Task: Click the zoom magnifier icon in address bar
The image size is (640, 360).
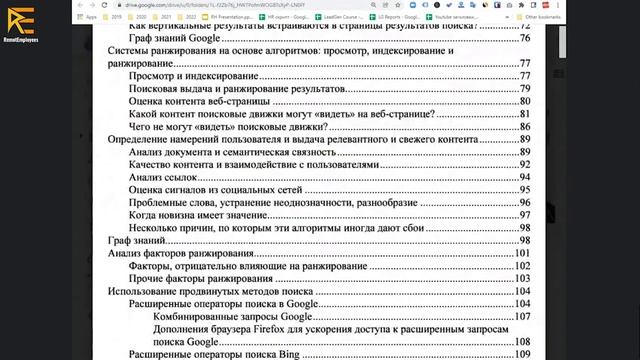Action: (373, 5)
